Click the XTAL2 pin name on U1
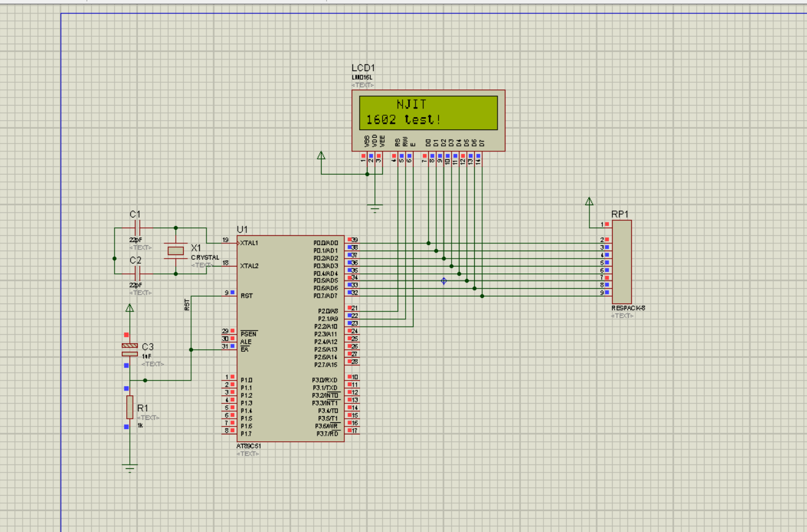The width and height of the screenshot is (807, 532). pyautogui.click(x=249, y=266)
